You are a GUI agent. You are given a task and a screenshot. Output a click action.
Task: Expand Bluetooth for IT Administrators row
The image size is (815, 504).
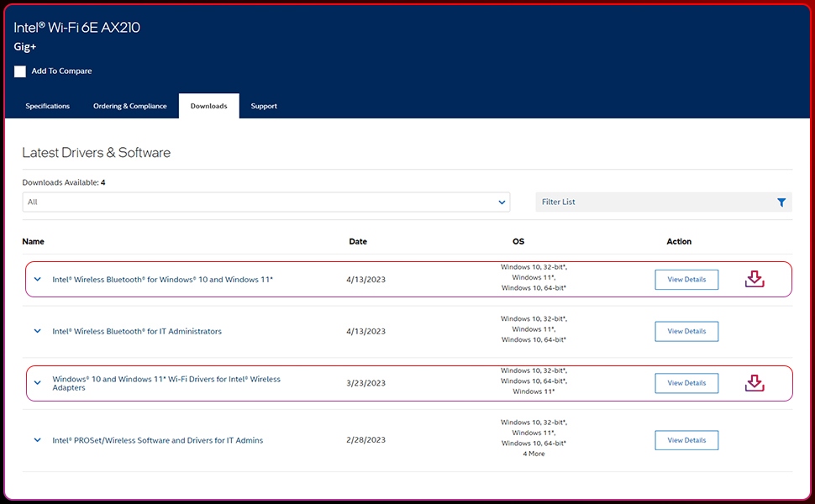point(38,331)
